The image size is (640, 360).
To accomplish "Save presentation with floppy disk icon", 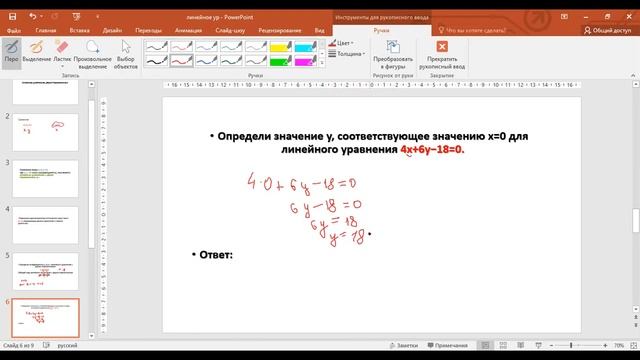I will [13, 17].
